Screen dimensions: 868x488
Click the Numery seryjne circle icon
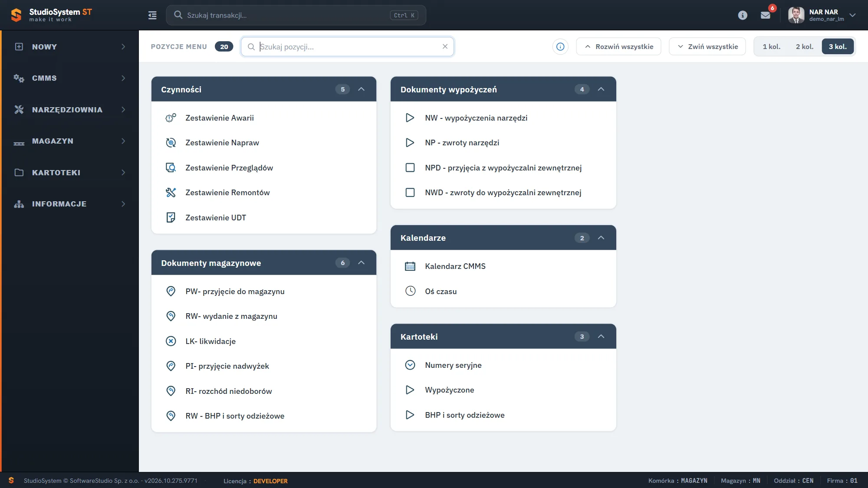(x=410, y=365)
